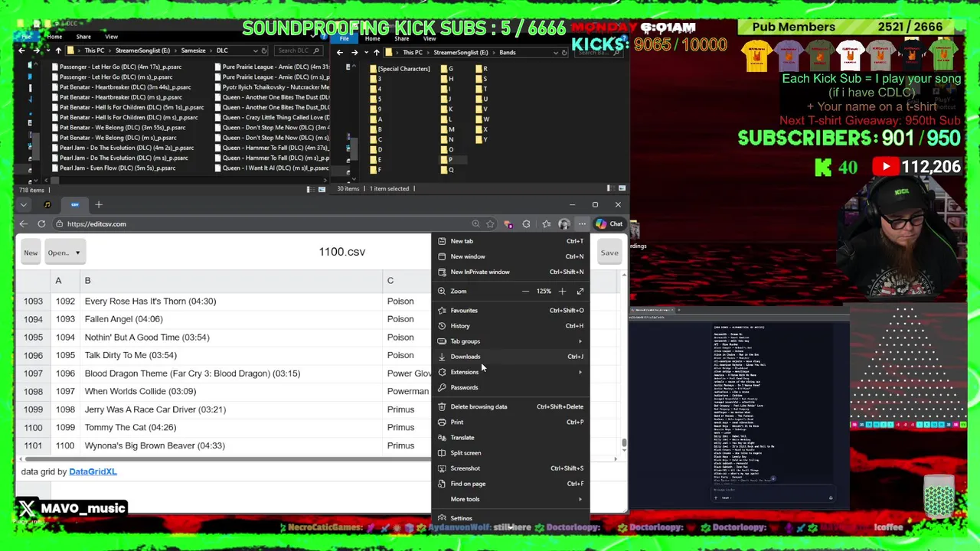
Task: Click up arrow in Bands Explorer window
Action: coord(376,53)
